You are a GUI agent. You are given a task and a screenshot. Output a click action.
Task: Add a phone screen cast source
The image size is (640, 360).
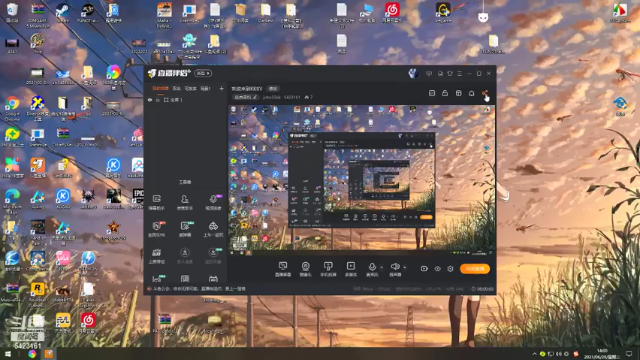(328, 269)
